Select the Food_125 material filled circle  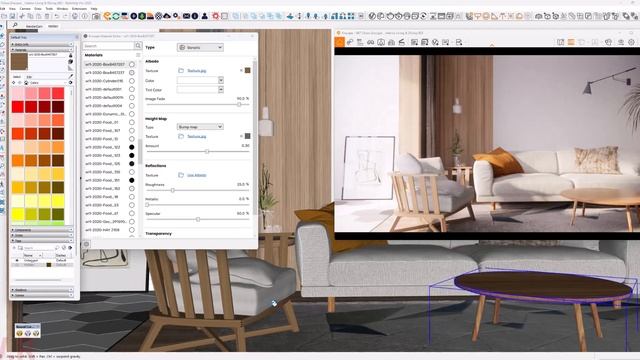click(x=132, y=163)
